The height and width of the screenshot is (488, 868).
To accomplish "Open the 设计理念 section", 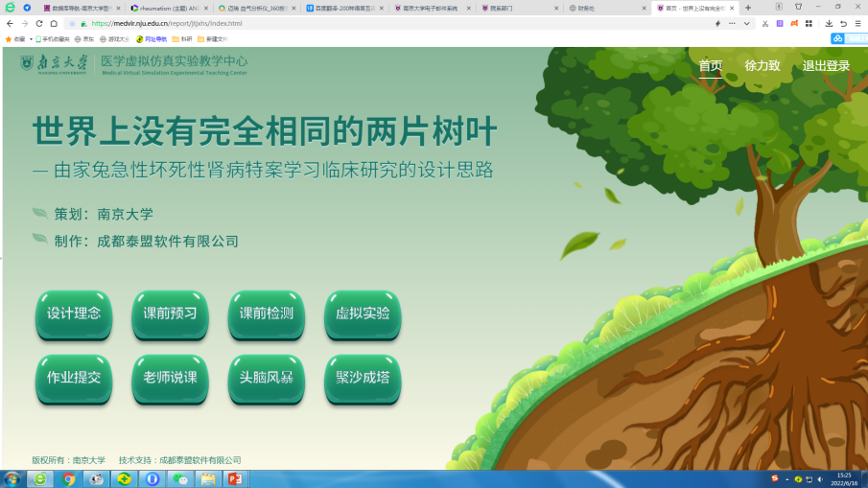I will (x=74, y=314).
